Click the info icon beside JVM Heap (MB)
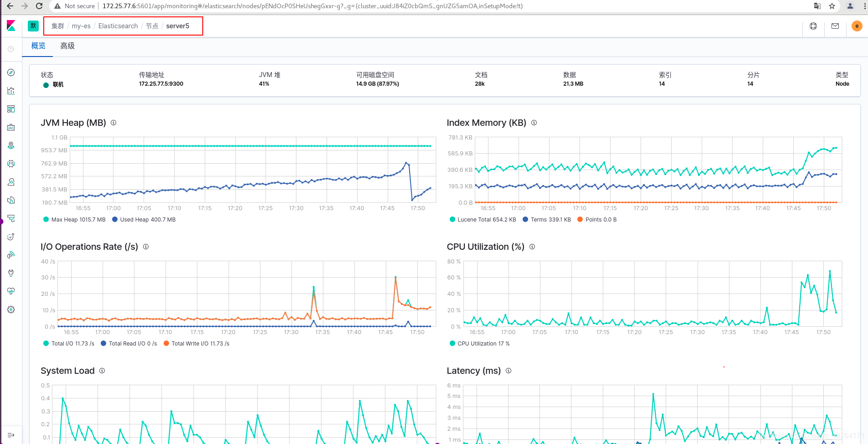This screenshot has width=868, height=444. [x=113, y=123]
